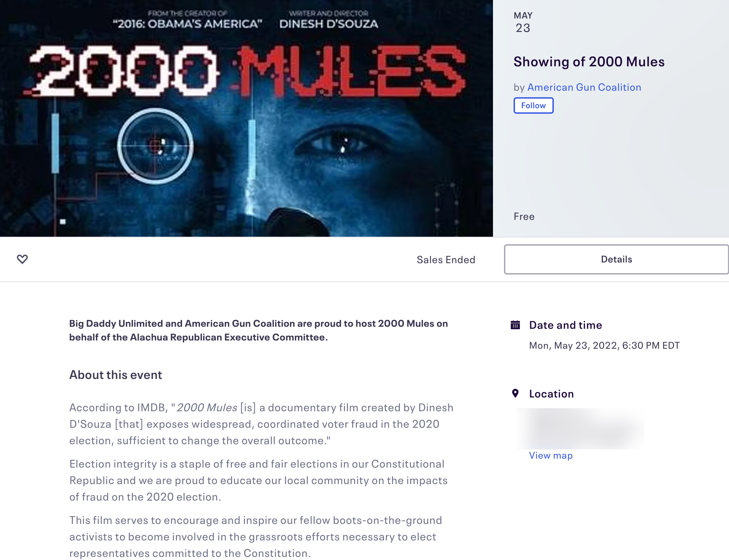Screen dimensions: 729x560
Task: Click the location pin icon
Action: coord(515,394)
